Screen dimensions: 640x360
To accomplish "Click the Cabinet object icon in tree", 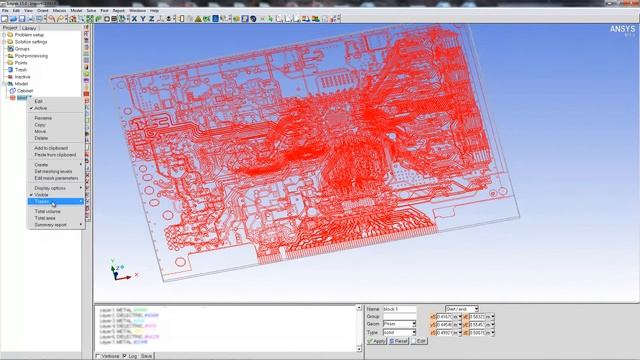I will tap(13, 91).
